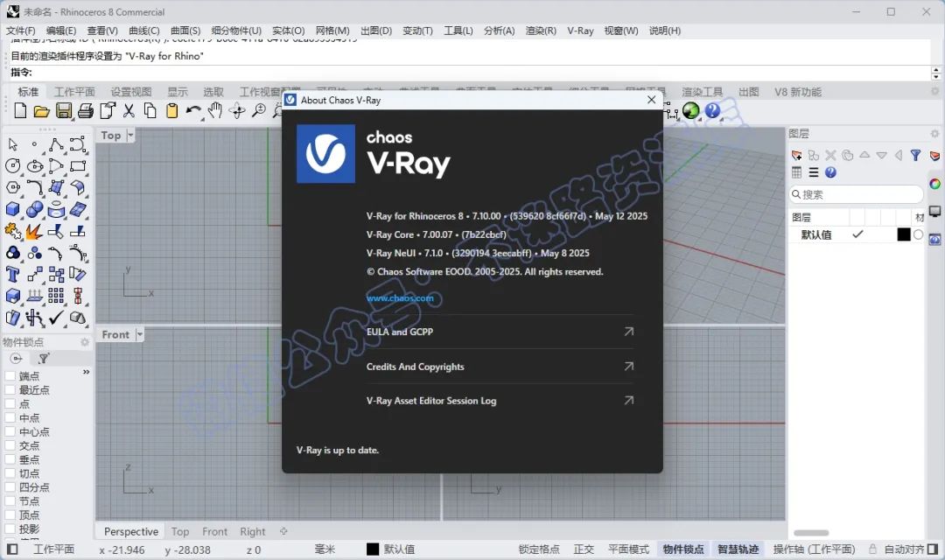Select the Box solid tool in toolbox
945x560 pixels.
coord(12,209)
